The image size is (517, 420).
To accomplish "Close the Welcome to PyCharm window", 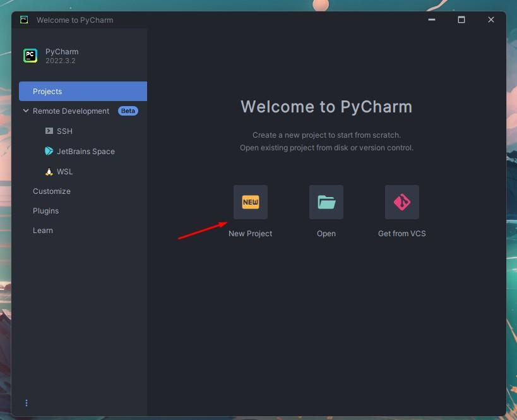I will [491, 20].
